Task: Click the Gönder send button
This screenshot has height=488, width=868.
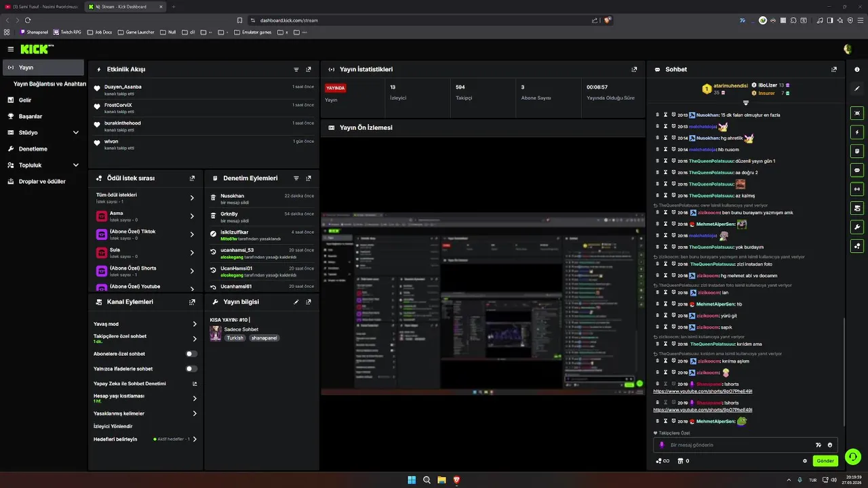Action: (x=825, y=461)
